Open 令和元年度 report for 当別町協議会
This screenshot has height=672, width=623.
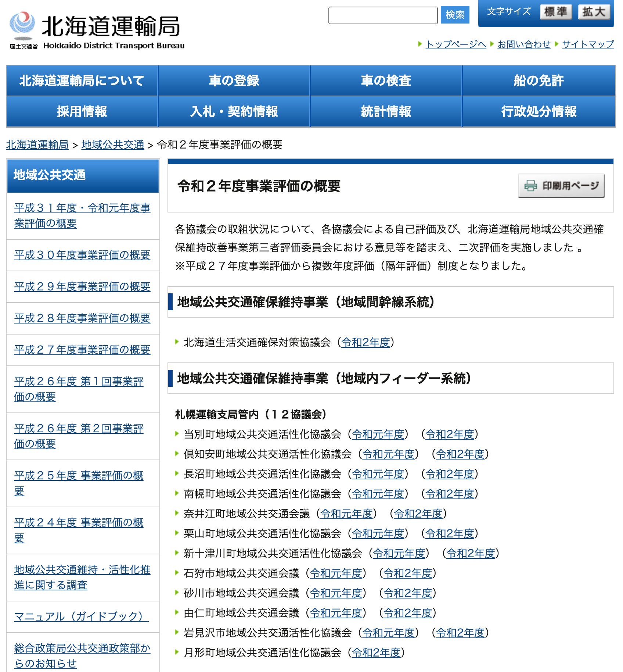pyautogui.click(x=379, y=435)
